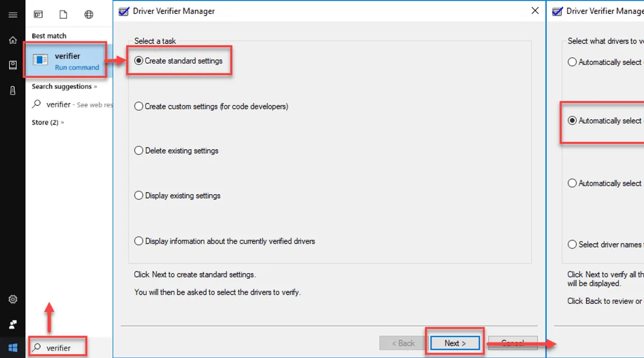The image size is (644, 358).
Task: Select the Apps filter icon
Action: click(x=38, y=14)
